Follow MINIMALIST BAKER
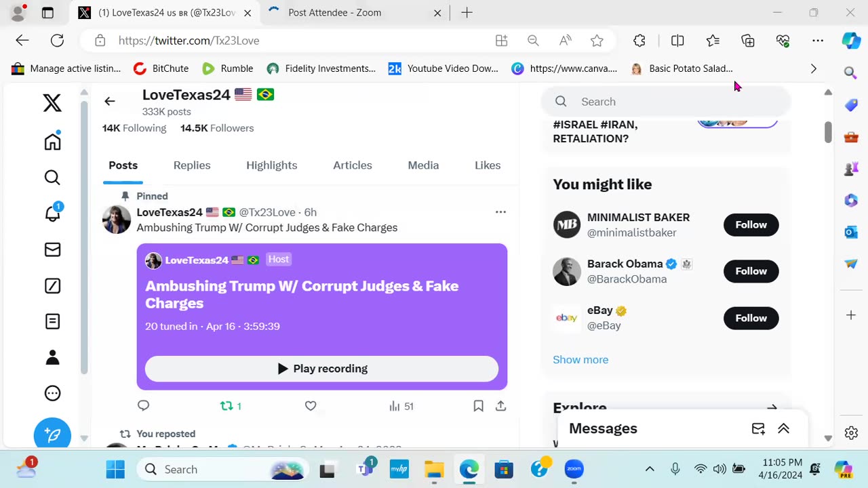 point(751,225)
